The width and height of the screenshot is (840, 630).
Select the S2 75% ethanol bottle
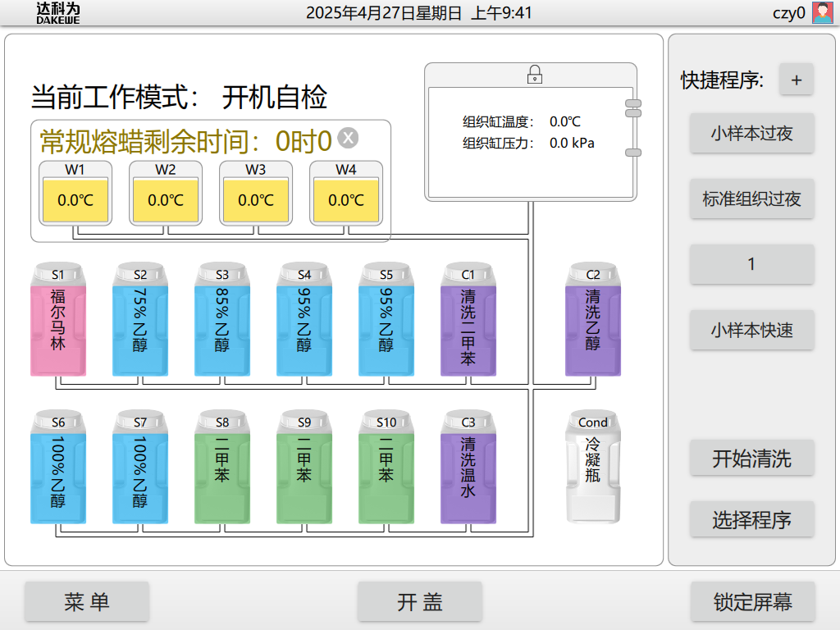(140, 320)
